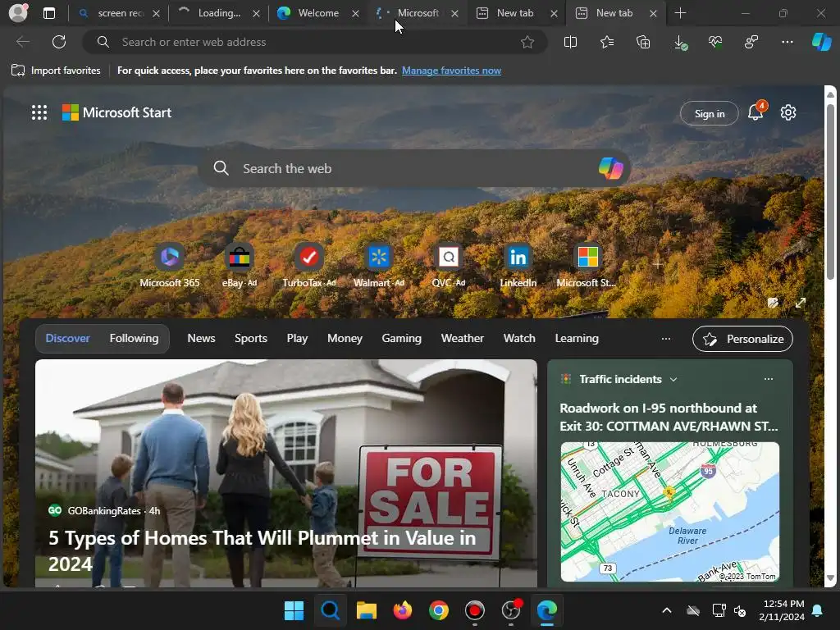Open page settings gear icon
This screenshot has width=840, height=630.
[788, 112]
